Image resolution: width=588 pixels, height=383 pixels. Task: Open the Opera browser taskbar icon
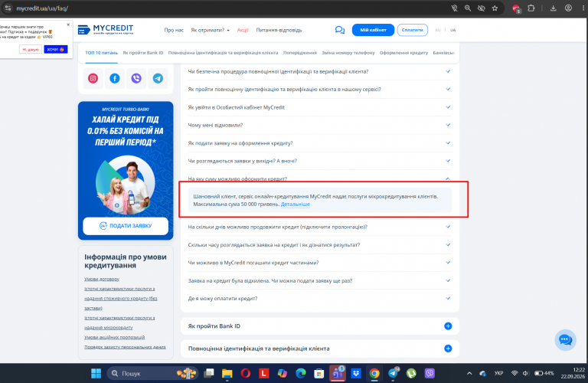246,373
